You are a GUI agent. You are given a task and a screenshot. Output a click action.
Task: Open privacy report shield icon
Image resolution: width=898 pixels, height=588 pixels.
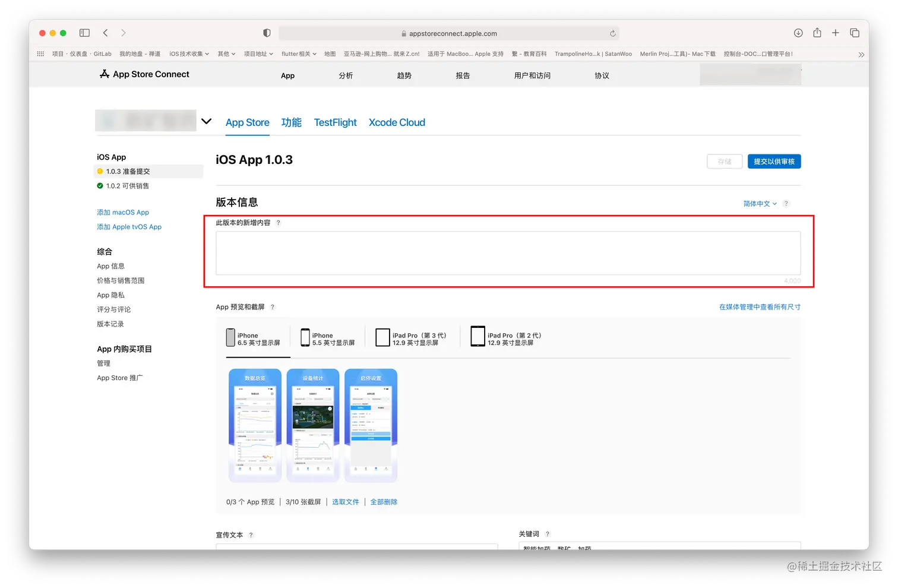[x=267, y=33]
